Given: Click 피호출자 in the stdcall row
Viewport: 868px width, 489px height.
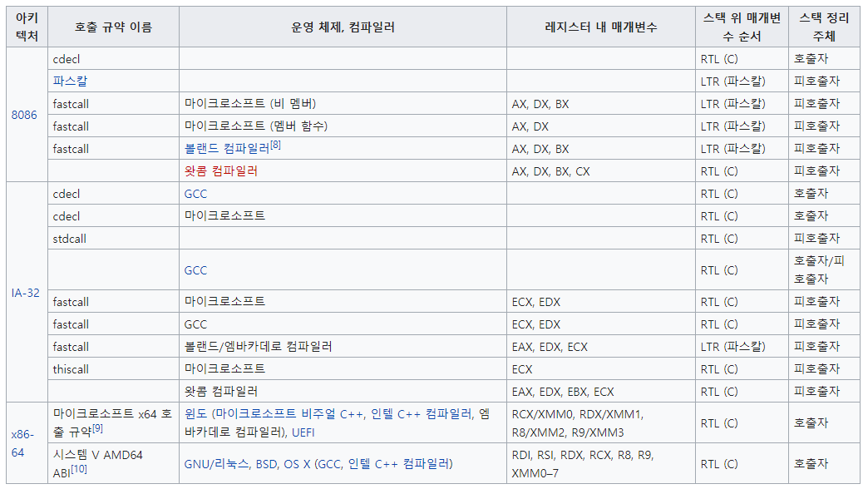Looking at the screenshot, I should coord(816,239).
